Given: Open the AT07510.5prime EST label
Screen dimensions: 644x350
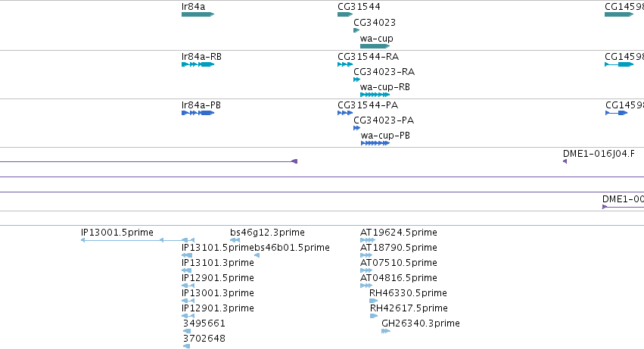Looking at the screenshot, I should click(398, 262).
